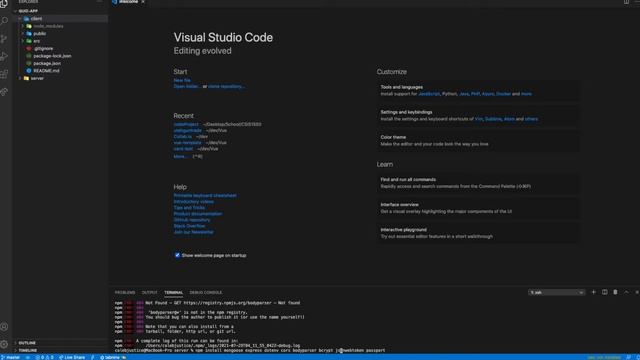Open the Accounts menu in the activity bar
This screenshot has height=360, width=640.
4,327
